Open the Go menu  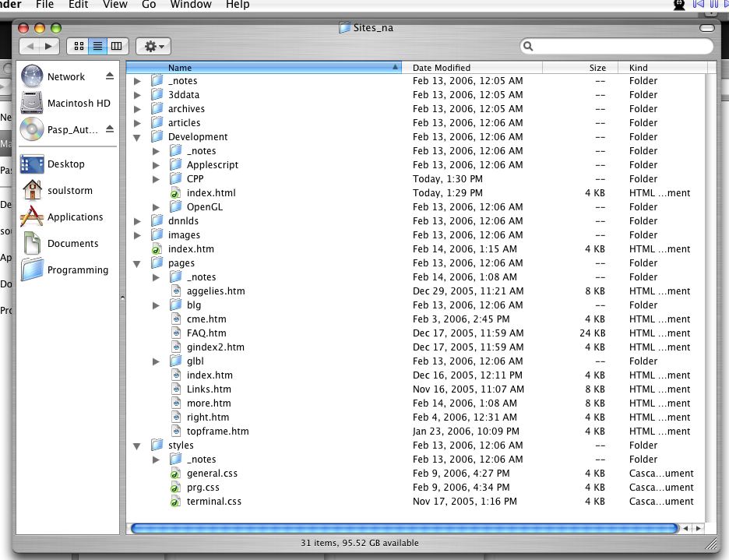point(149,5)
